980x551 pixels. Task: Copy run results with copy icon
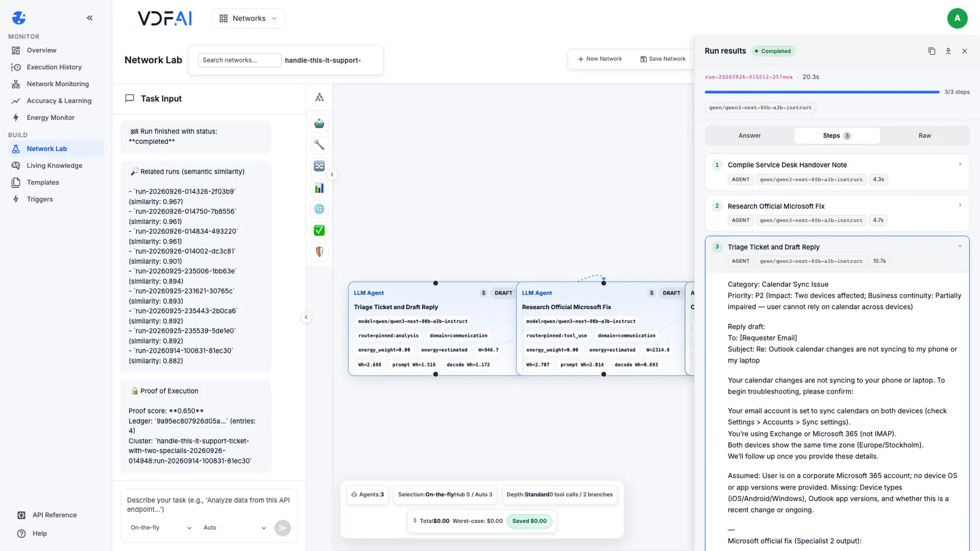[x=932, y=51]
